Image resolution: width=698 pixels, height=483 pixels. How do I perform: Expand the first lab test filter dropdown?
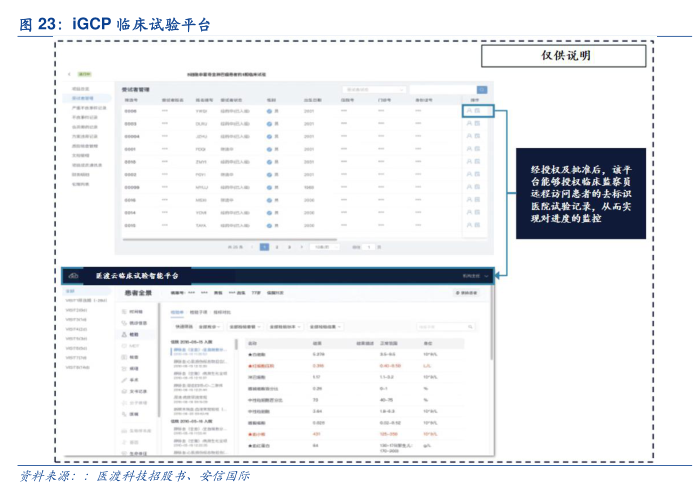pos(208,326)
